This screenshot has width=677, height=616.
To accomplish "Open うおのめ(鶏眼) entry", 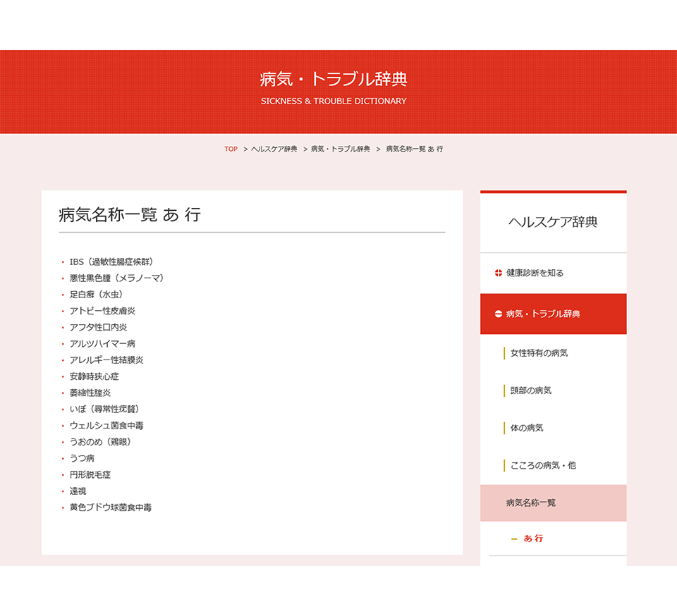I will pos(100,442).
